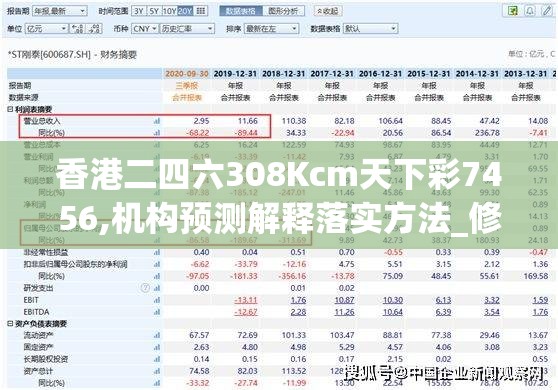Switch to the 数据表格 tab
The image size is (558, 390).
(x=241, y=11)
